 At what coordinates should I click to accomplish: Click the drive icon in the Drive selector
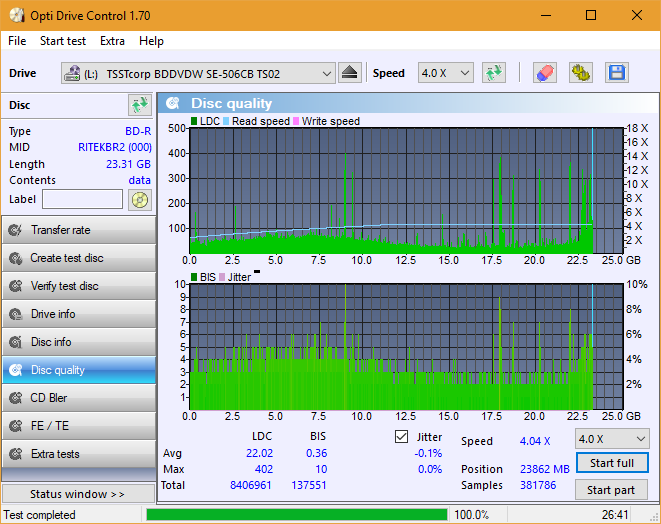pyautogui.click(x=72, y=73)
